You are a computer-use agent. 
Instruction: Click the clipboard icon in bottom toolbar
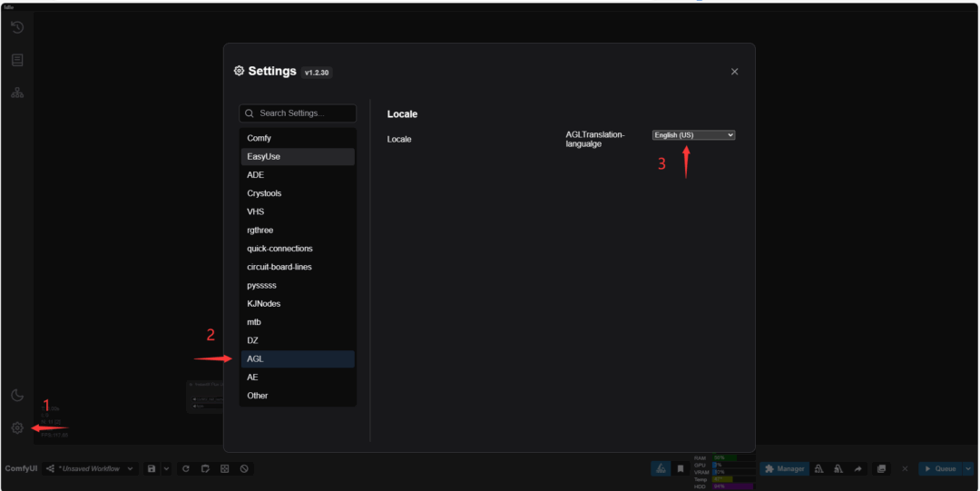coord(205,468)
